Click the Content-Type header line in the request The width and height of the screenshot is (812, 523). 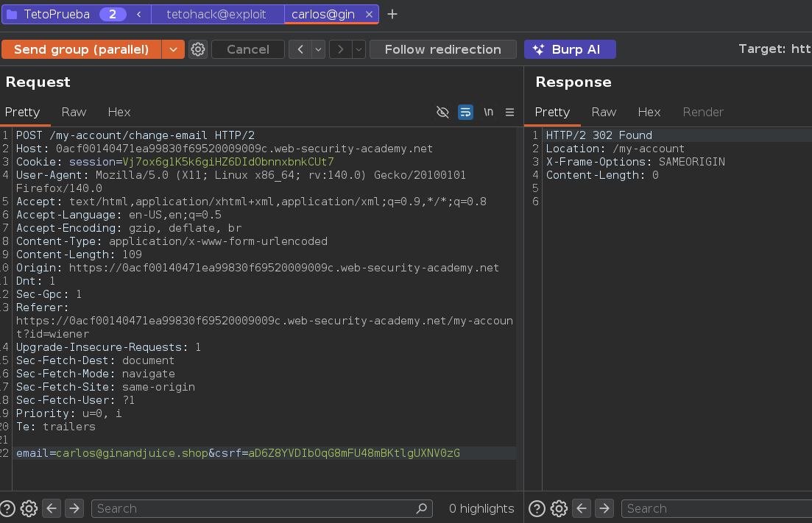click(172, 241)
